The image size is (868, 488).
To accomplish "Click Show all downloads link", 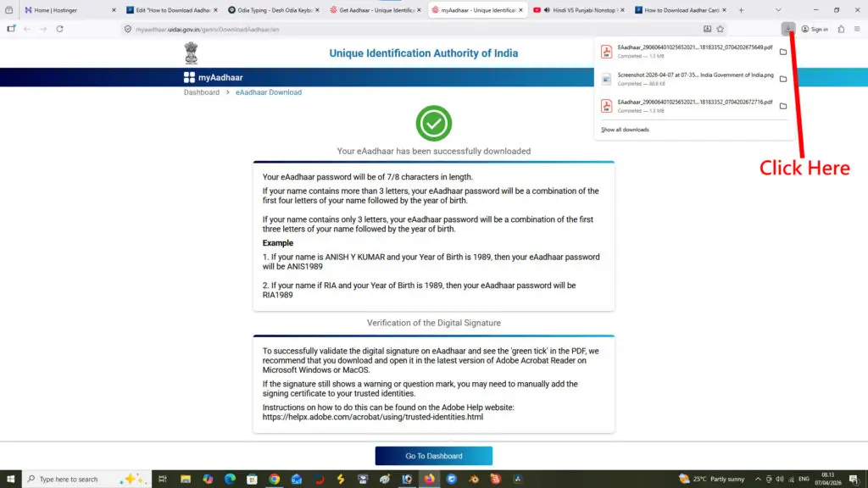I will click(x=625, y=130).
